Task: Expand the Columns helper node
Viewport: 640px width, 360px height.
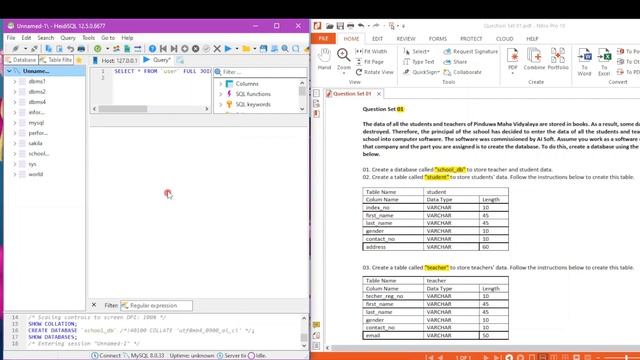Action: pos(221,84)
